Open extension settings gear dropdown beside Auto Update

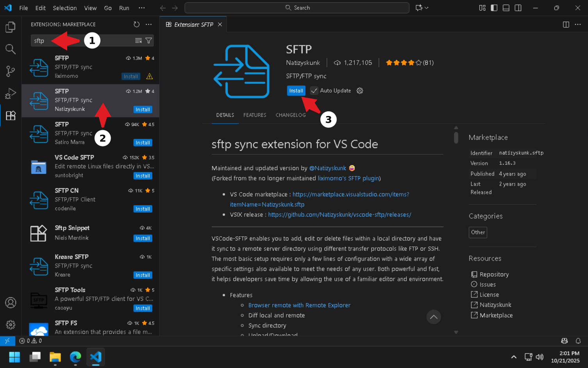coord(360,91)
